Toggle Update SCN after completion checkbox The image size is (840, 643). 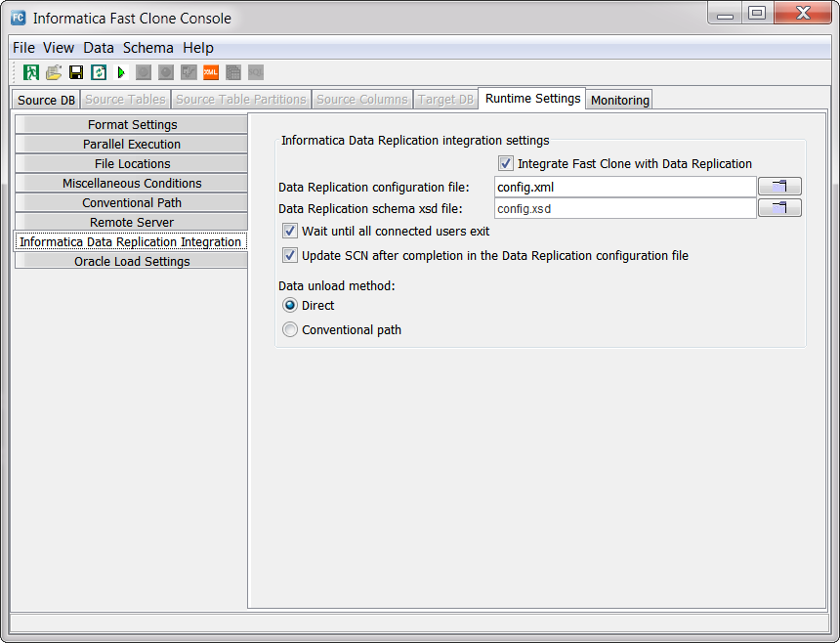pos(290,256)
